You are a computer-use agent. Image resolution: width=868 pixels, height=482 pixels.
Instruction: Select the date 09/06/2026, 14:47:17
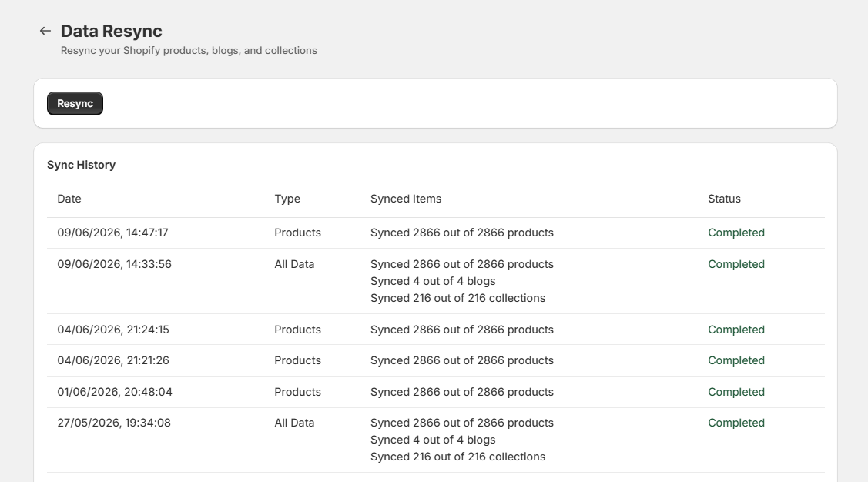pyautogui.click(x=113, y=233)
